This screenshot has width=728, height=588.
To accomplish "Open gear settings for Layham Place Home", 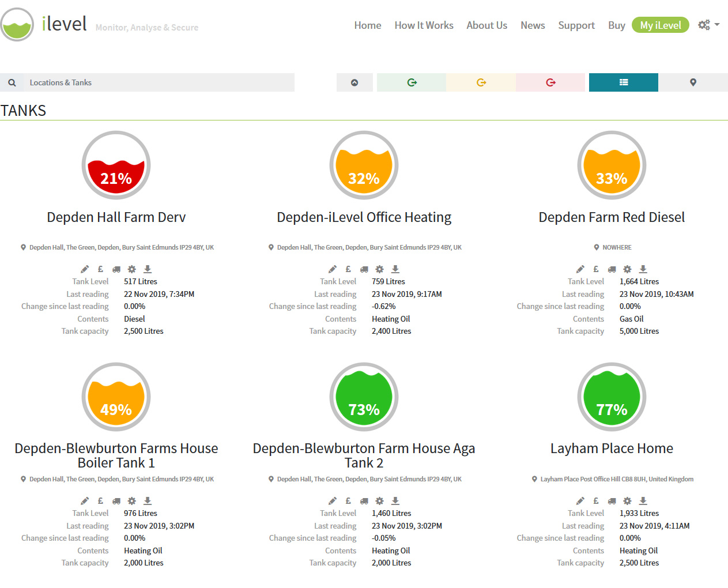I will [628, 501].
